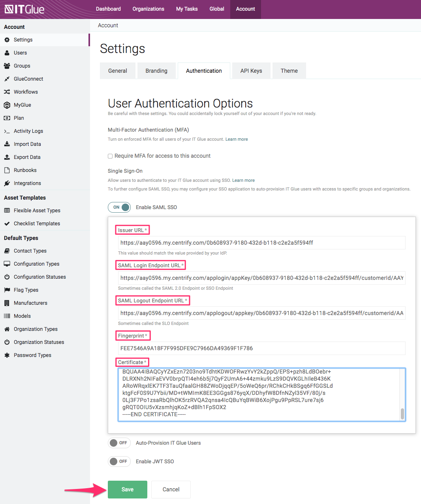The width and height of the screenshot is (421, 504).
Task: Click the Import Data download icon
Action: click(x=7, y=144)
